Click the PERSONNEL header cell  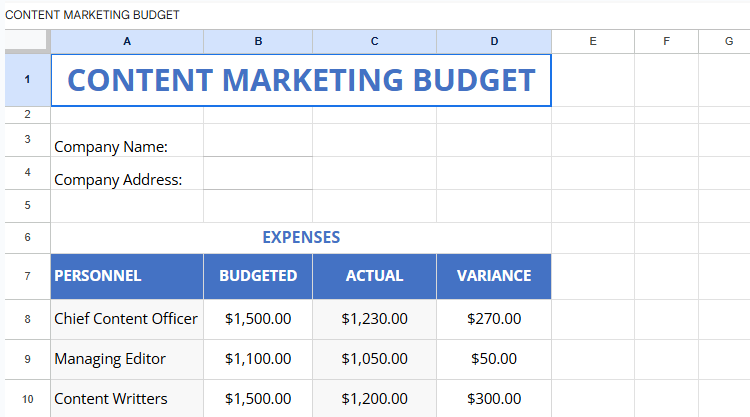[127, 276]
